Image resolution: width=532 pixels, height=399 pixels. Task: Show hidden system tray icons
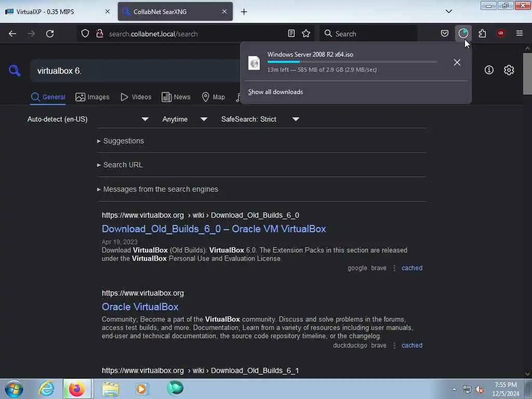454,389
